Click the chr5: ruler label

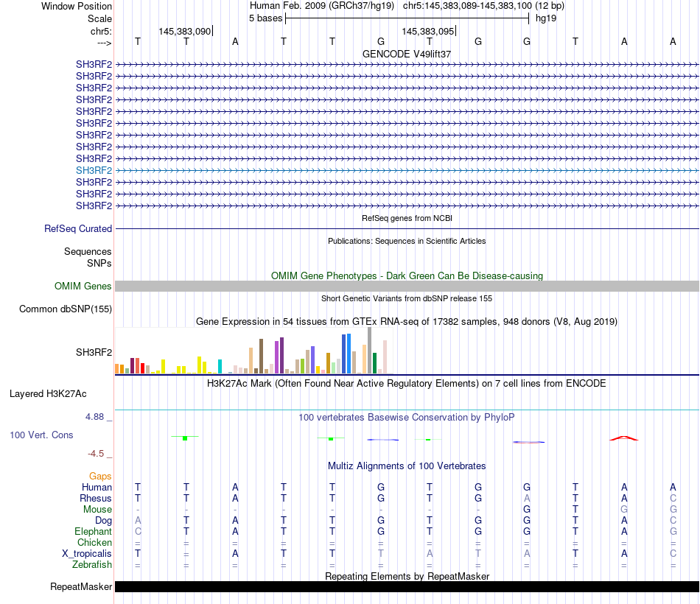101,31
